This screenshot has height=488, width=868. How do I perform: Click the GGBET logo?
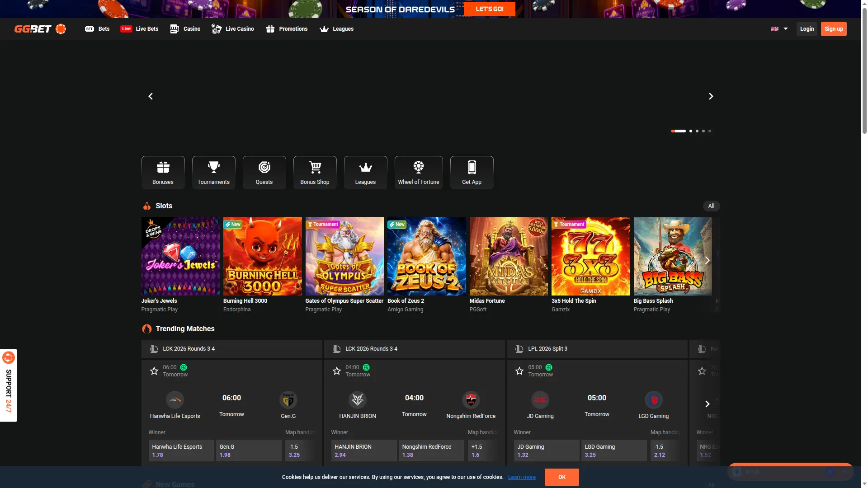tap(40, 29)
